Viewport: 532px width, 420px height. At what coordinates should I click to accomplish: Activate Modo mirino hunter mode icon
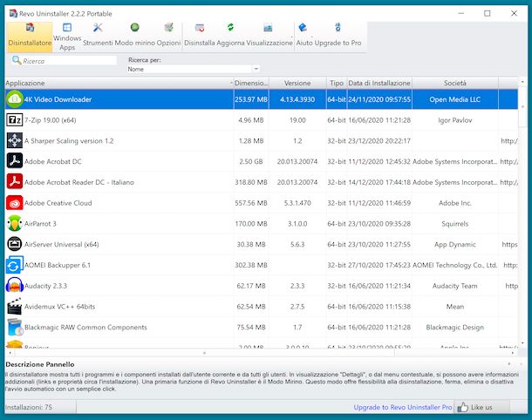134,28
